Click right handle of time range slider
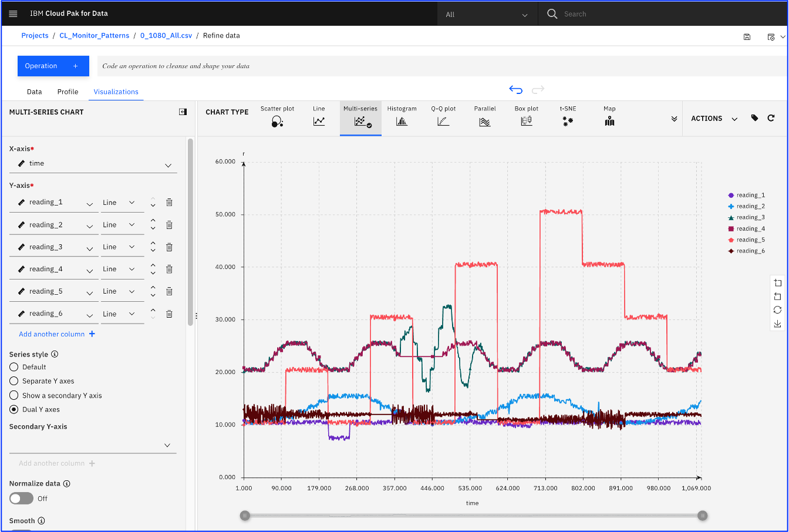Viewport: 789px width, 532px height. point(702,516)
